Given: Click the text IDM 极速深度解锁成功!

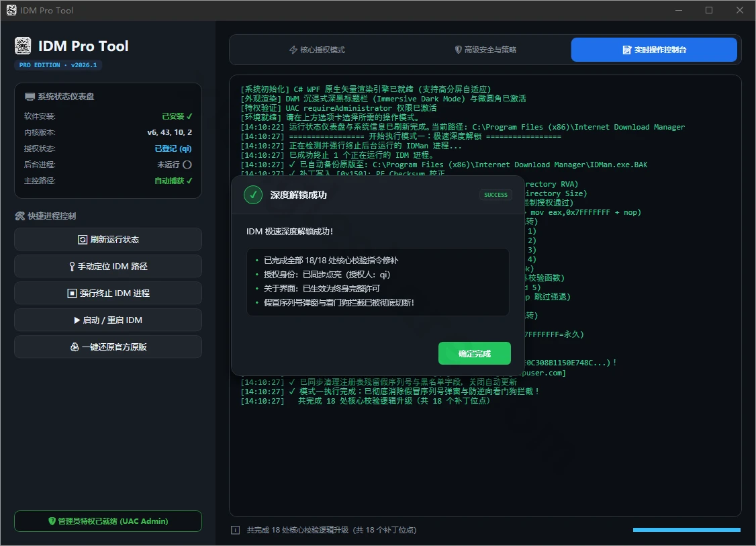Looking at the screenshot, I should [x=290, y=232].
